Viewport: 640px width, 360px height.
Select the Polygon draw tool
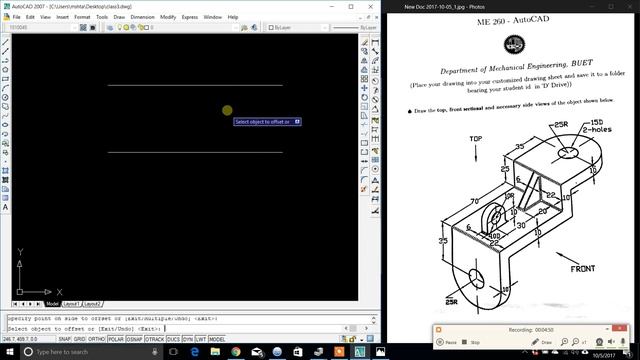coord(5,70)
